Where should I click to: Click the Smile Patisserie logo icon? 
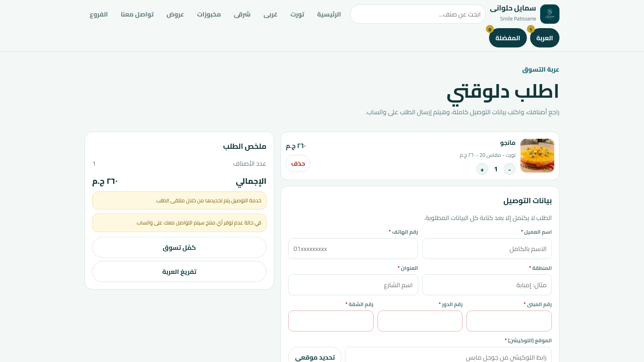tap(549, 14)
